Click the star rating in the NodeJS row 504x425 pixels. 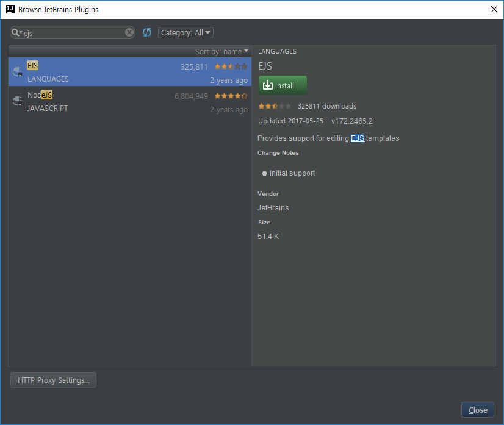pyautogui.click(x=231, y=96)
